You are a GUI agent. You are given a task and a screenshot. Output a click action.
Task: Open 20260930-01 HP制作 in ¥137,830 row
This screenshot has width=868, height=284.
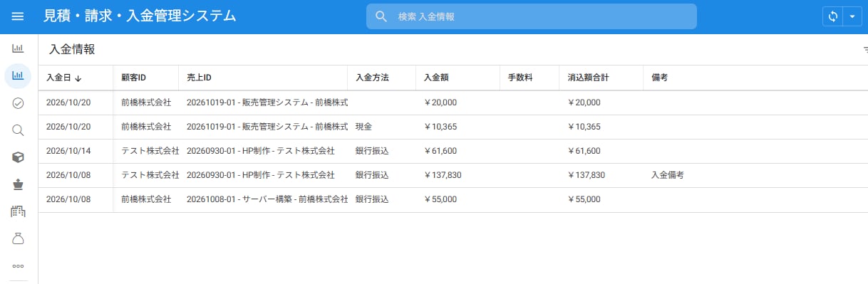pos(261,175)
